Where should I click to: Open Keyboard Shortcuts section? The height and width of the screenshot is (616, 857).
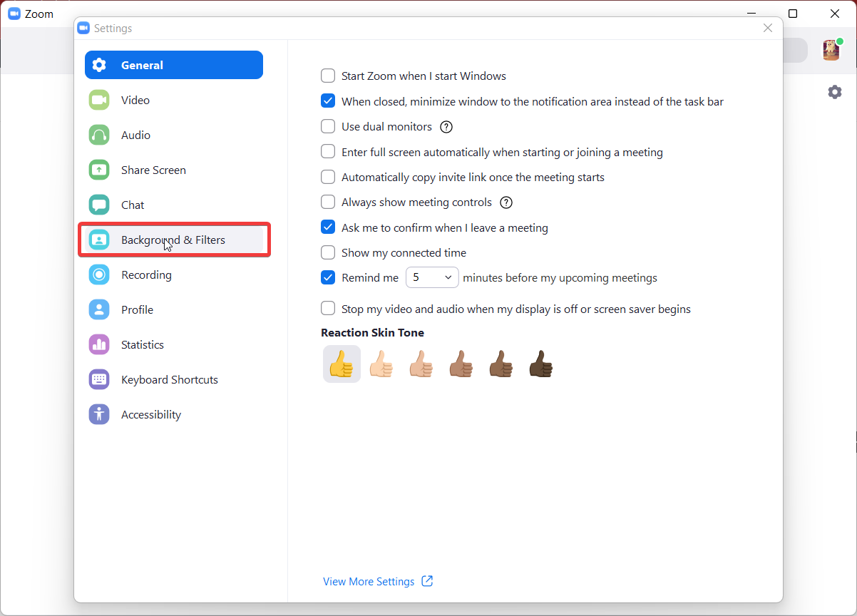click(174, 379)
